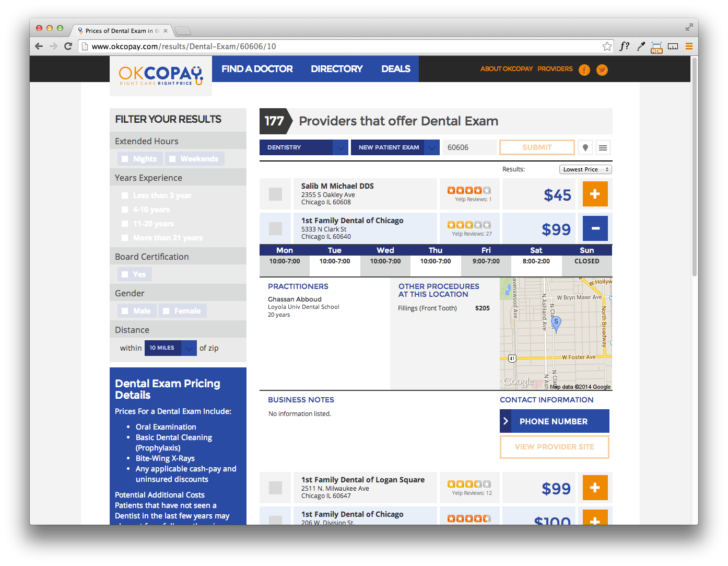The image size is (728, 566).
Task: Open 1st Family Dental at 206 W. Division
Action: 353,514
